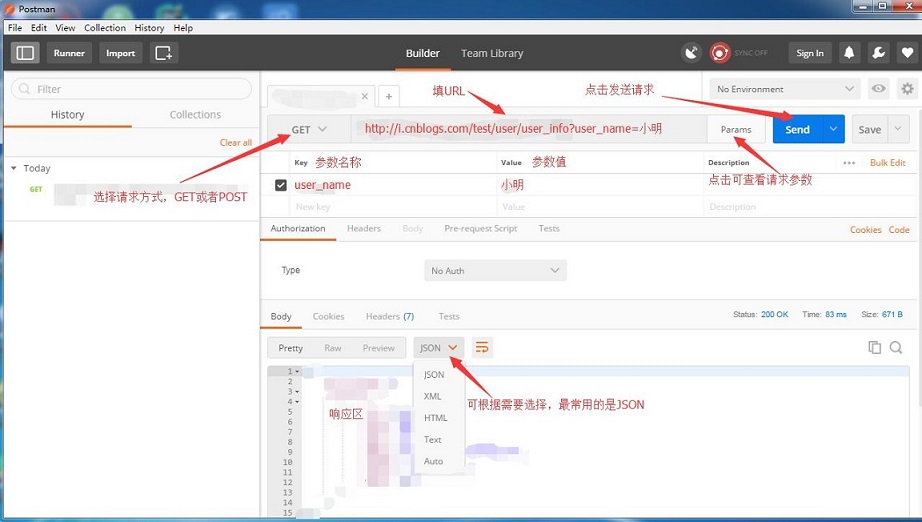The height and width of the screenshot is (522, 922).
Task: Open response Headers (7) tab
Action: [x=390, y=316]
